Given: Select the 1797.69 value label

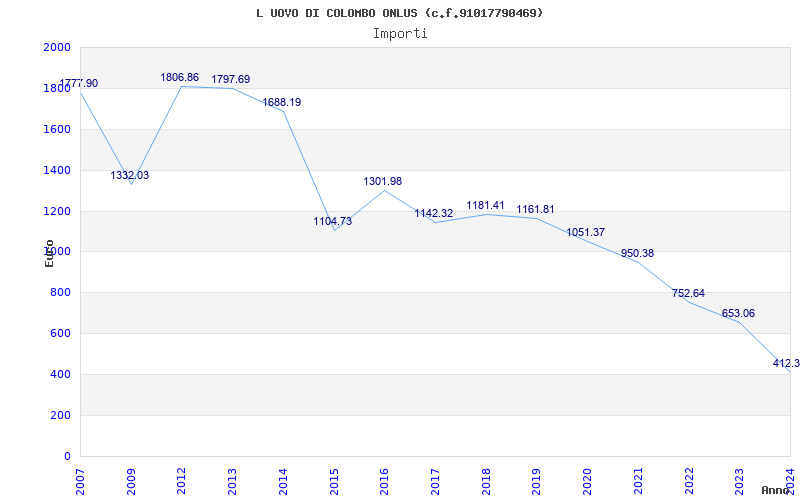Looking at the screenshot, I should tap(231, 79).
